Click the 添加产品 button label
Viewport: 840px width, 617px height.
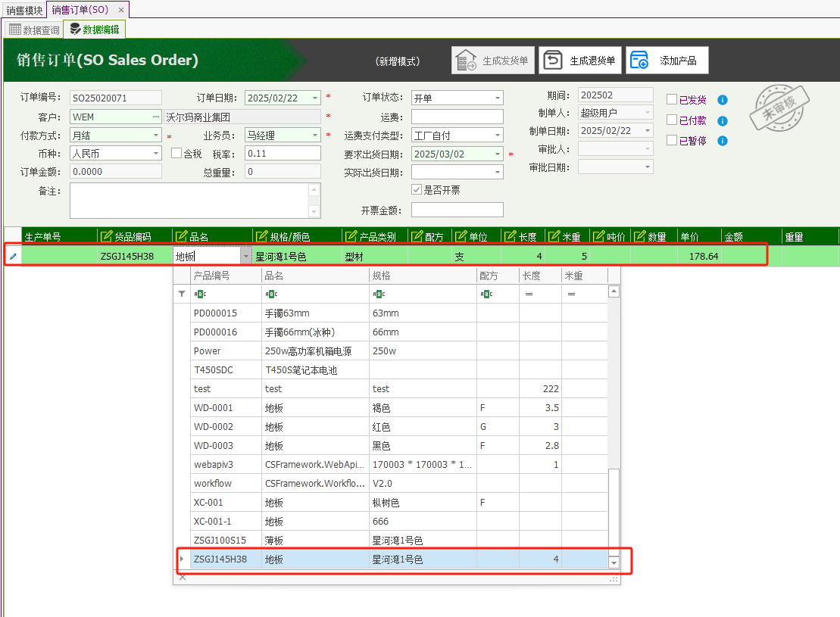(x=678, y=61)
